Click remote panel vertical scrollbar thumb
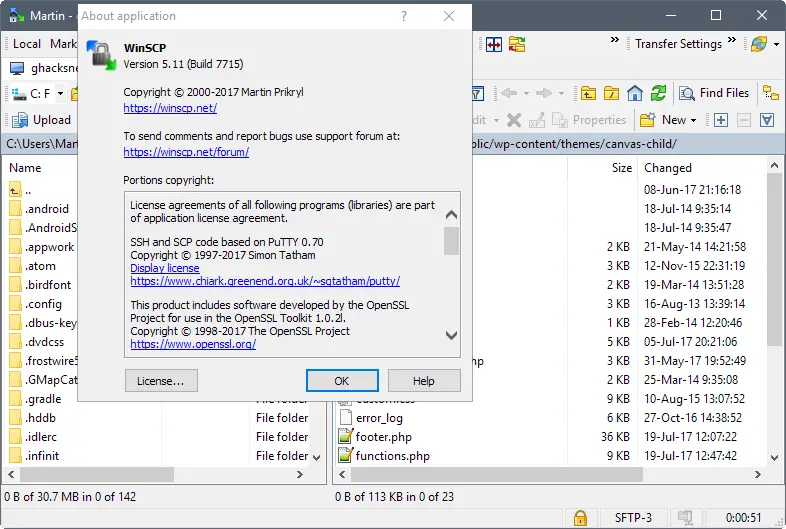786x529 pixels. (x=774, y=259)
